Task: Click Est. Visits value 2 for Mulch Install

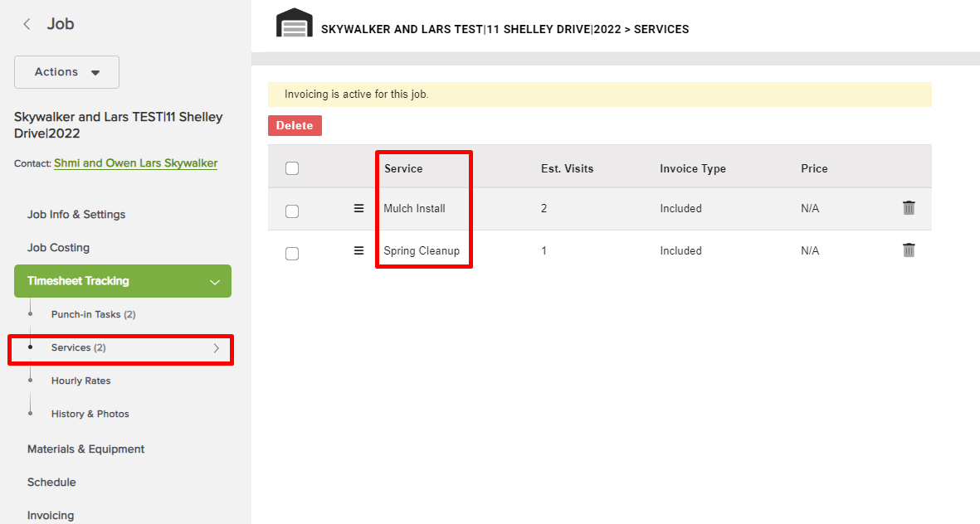Action: pos(544,209)
